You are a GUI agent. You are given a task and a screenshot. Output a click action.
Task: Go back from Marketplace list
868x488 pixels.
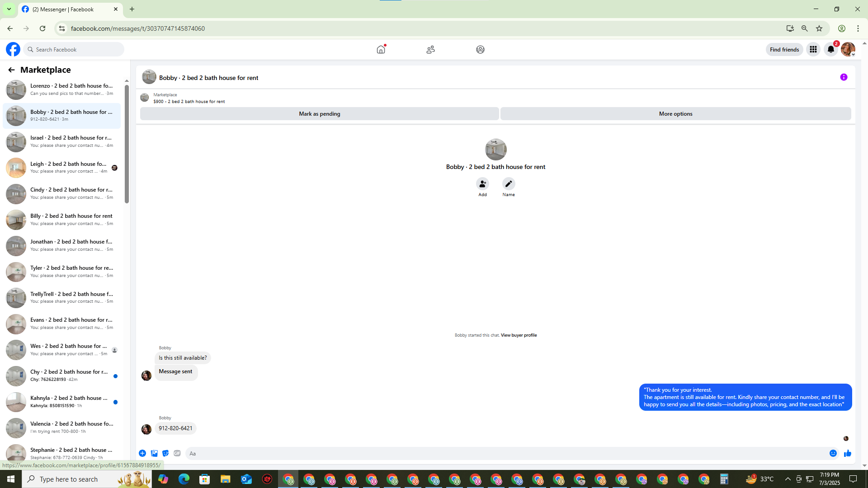pyautogui.click(x=11, y=70)
